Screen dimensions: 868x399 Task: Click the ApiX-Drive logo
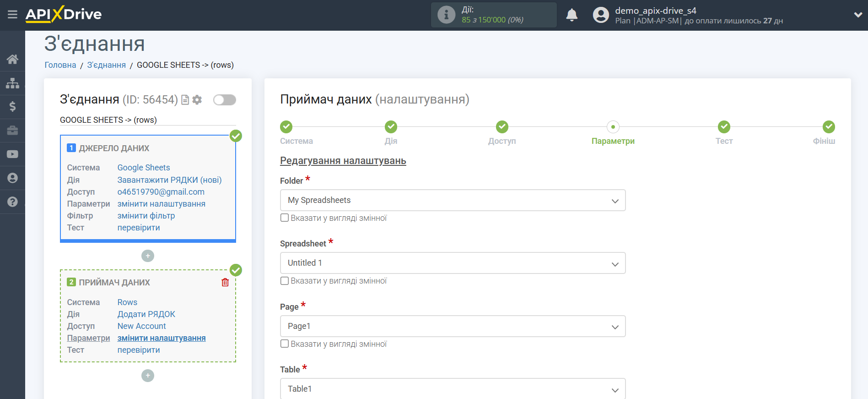click(x=64, y=14)
